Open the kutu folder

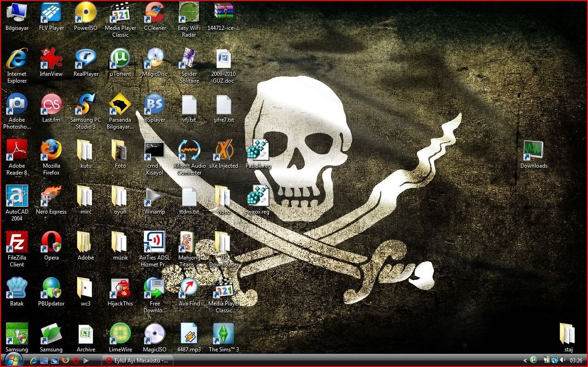[86, 154]
